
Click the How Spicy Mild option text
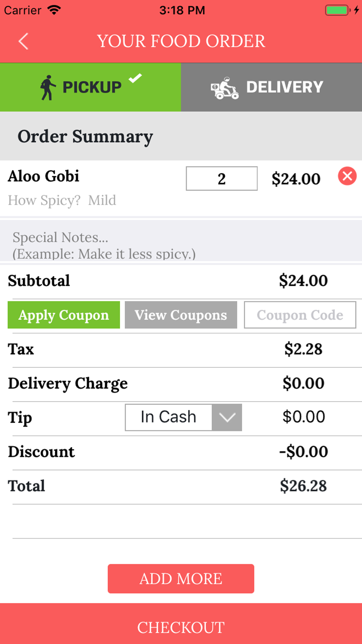[x=62, y=200]
